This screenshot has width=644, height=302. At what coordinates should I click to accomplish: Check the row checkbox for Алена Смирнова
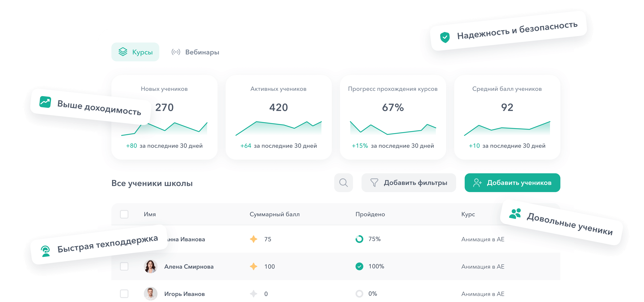point(124,266)
